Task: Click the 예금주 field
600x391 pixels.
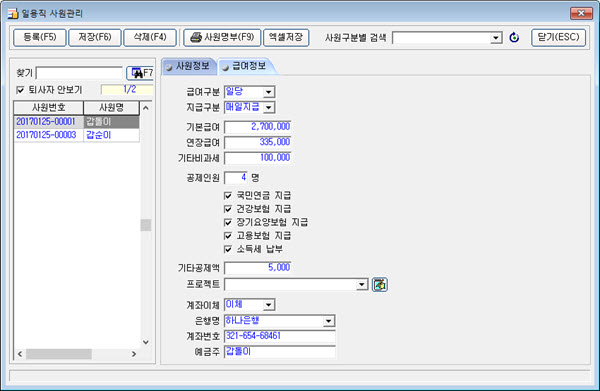Action: pyautogui.click(x=280, y=352)
